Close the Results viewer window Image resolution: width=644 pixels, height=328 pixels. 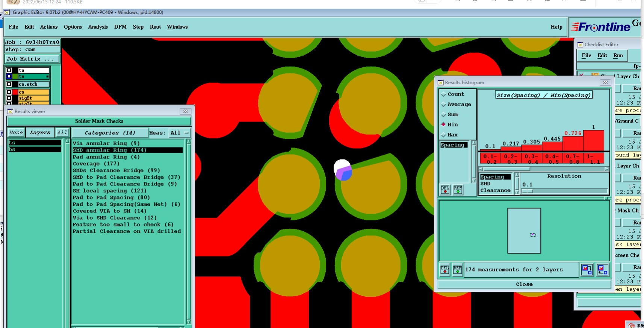pyautogui.click(x=186, y=112)
